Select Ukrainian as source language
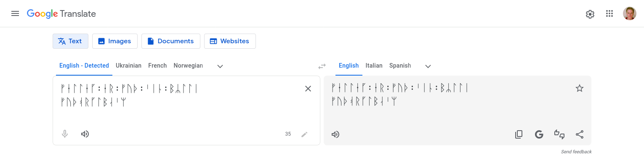This screenshot has width=644, height=168. pyautogui.click(x=128, y=66)
